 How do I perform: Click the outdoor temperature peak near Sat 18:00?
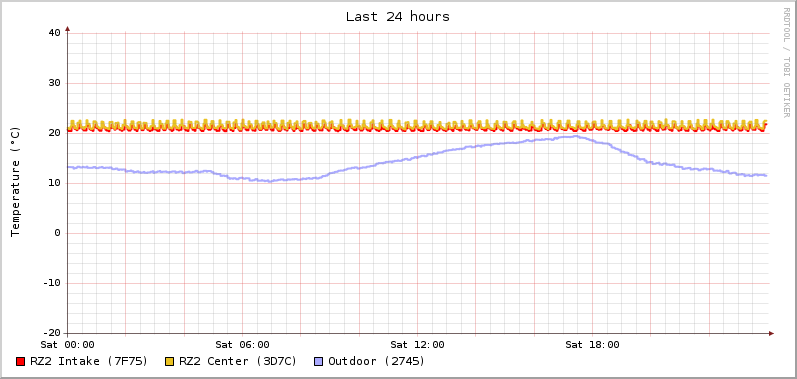[x=575, y=136]
